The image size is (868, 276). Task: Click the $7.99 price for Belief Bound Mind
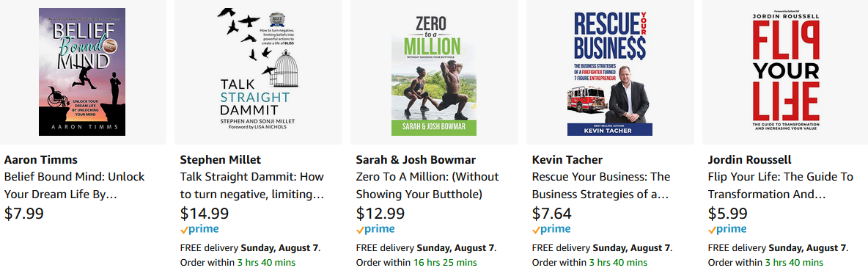(x=23, y=214)
